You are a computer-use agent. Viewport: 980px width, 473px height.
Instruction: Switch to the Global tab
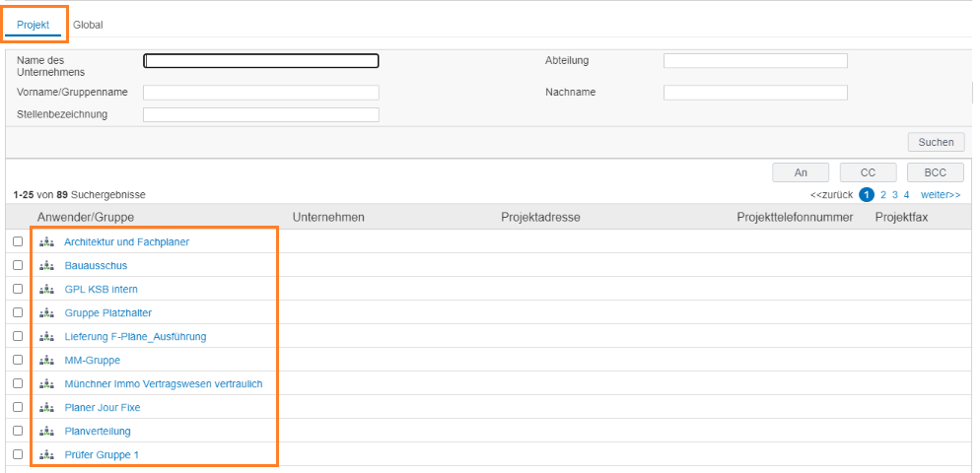[88, 25]
